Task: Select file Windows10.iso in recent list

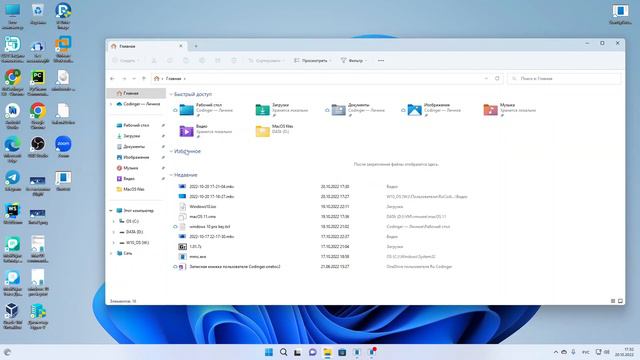Action: (x=203, y=207)
